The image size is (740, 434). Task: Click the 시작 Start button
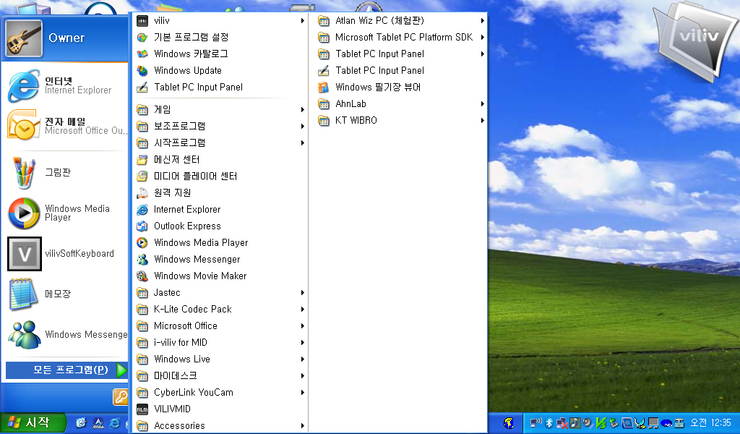tap(33, 423)
